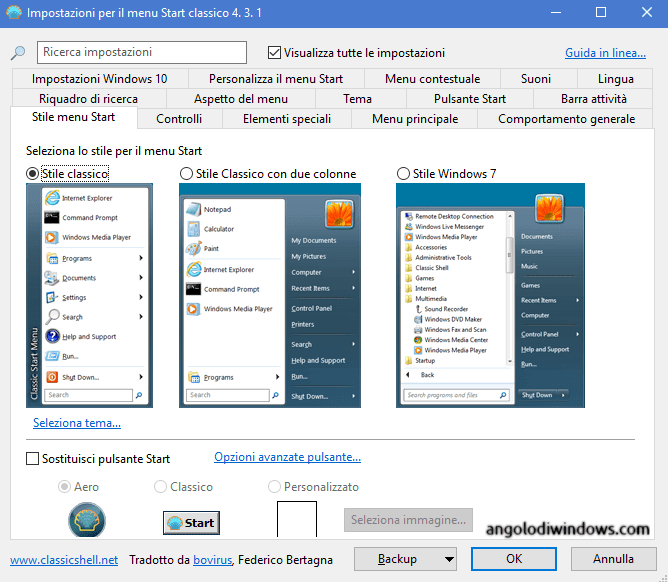Click the Classic Shell title bar icon
Image resolution: width=668 pixels, height=582 pixels.
pos(14,13)
